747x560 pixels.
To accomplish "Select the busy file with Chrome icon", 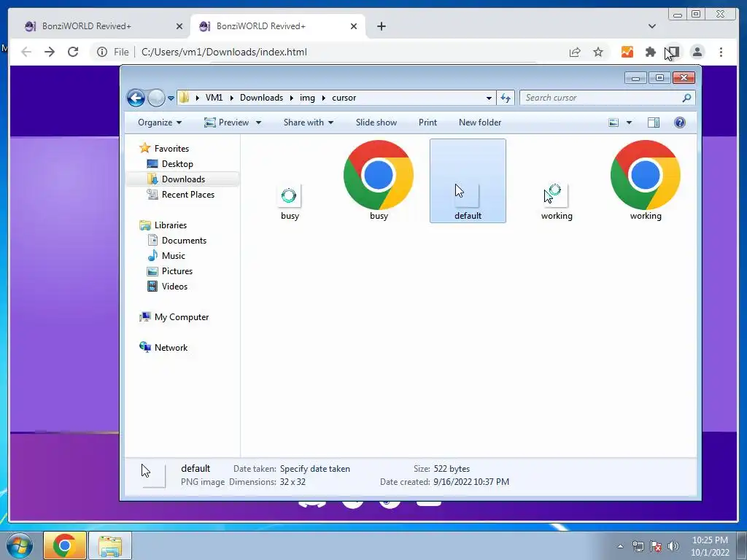I will click(x=379, y=181).
